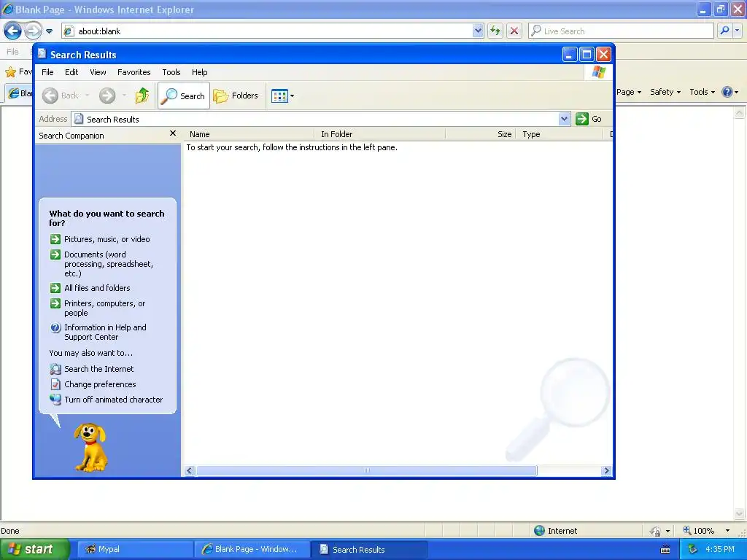
Task: Open the IE recent pages dropdown
Action: coord(49,31)
